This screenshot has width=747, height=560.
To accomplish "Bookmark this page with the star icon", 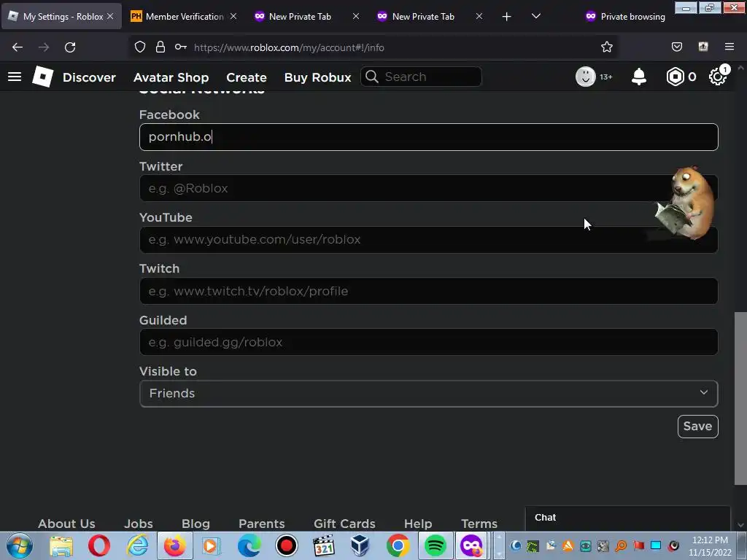I will tap(606, 47).
